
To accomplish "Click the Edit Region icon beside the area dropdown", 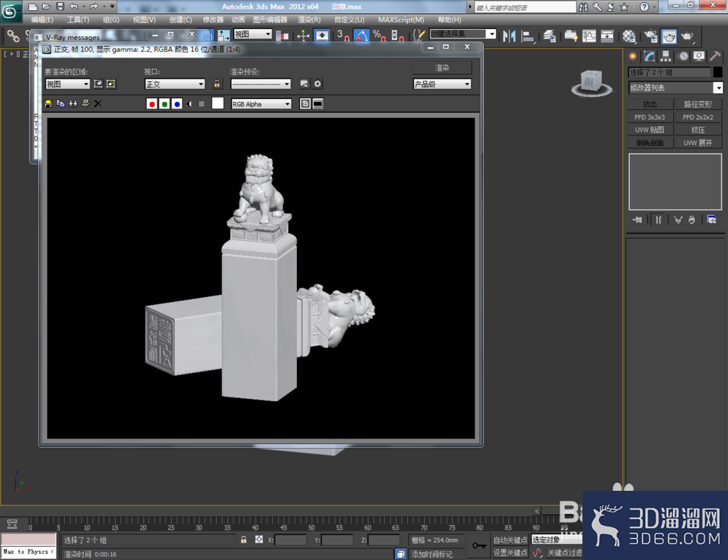I will [x=98, y=84].
